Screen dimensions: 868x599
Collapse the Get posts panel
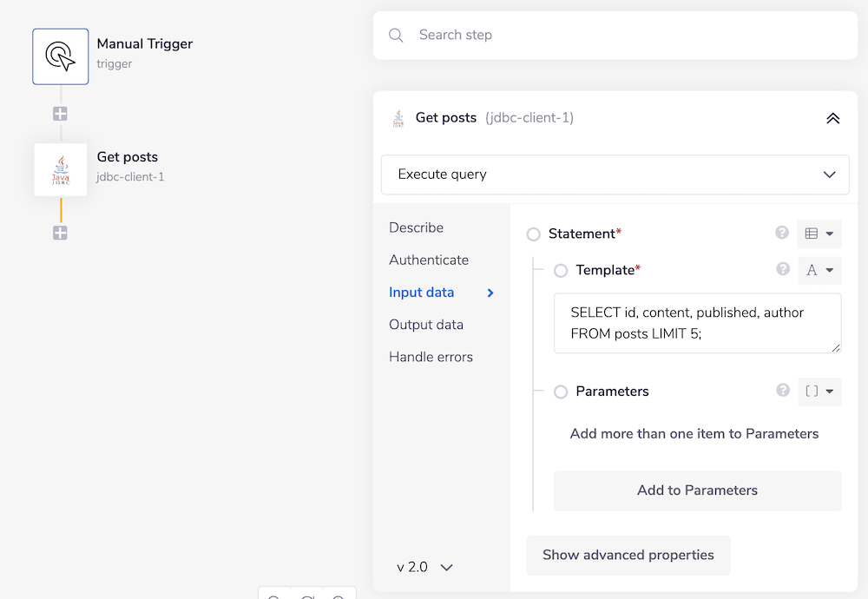(832, 118)
